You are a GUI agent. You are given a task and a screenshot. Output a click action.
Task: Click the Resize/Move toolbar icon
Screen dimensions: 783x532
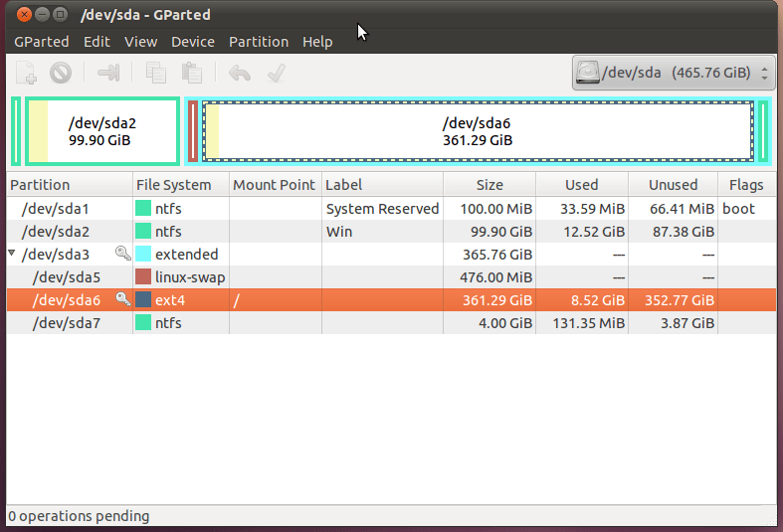[x=108, y=73]
